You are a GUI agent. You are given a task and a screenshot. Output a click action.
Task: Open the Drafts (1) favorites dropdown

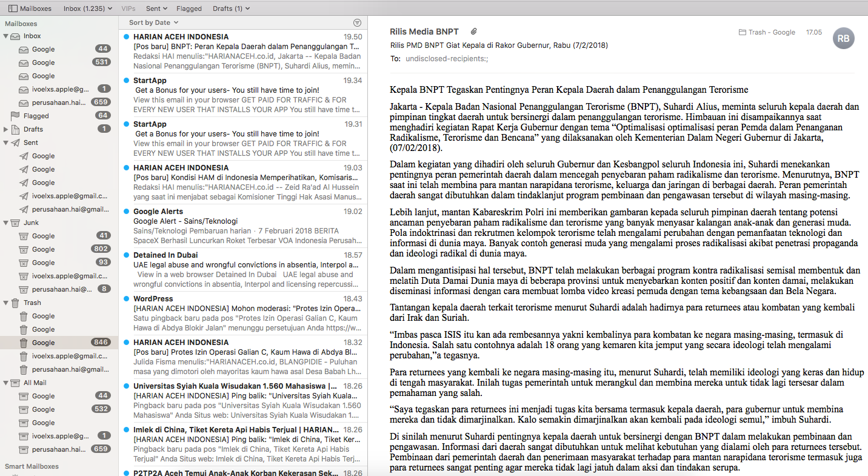pyautogui.click(x=232, y=8)
